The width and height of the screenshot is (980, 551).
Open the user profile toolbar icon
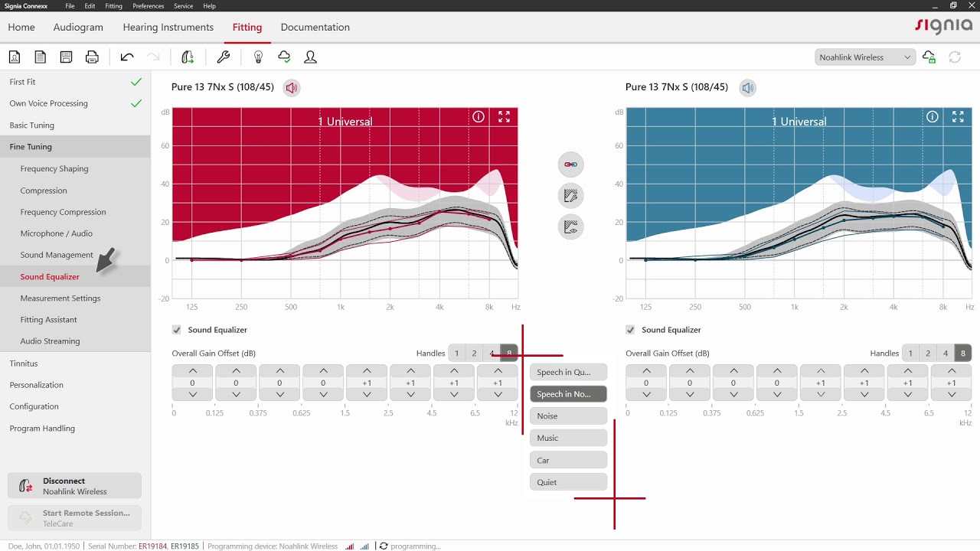(x=310, y=57)
